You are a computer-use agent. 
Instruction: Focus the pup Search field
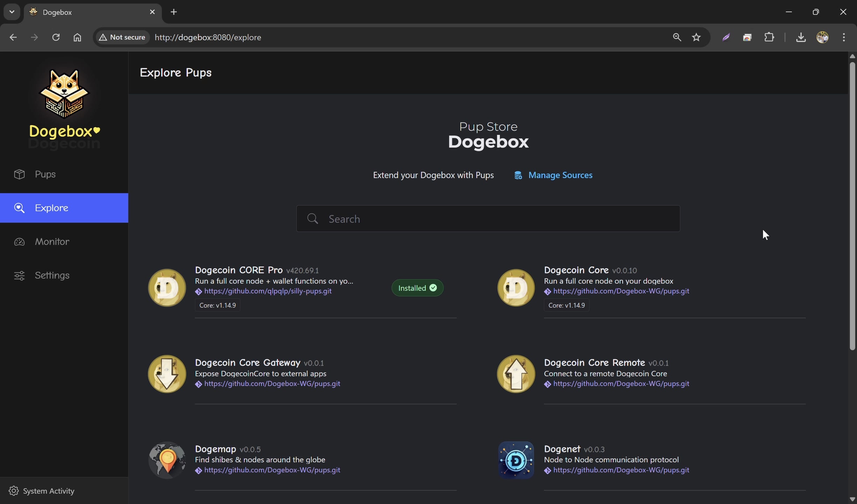[x=488, y=219]
